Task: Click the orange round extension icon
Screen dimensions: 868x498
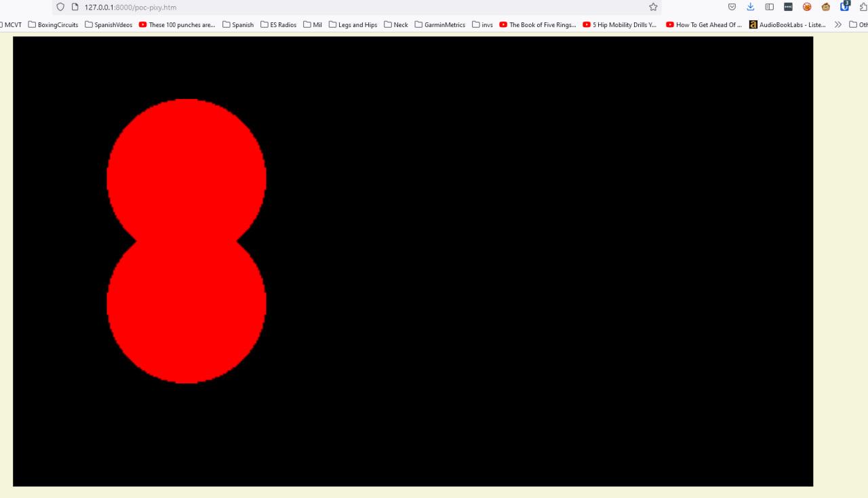Action: tap(807, 7)
